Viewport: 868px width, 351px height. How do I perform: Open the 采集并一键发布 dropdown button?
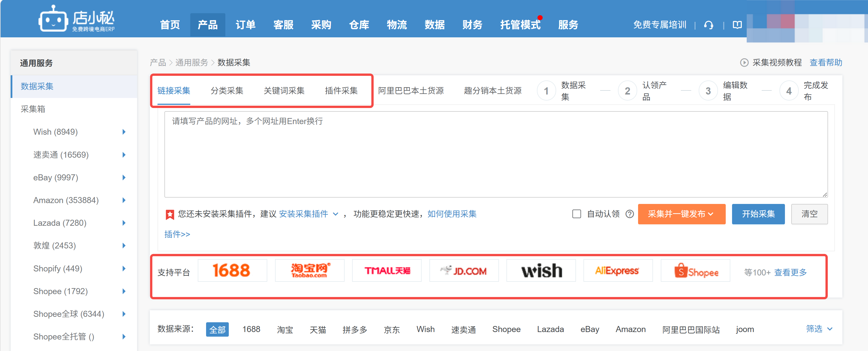click(681, 214)
